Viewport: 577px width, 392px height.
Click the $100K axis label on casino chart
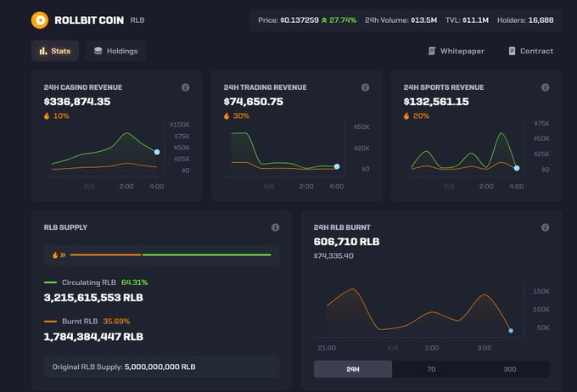pyautogui.click(x=180, y=125)
